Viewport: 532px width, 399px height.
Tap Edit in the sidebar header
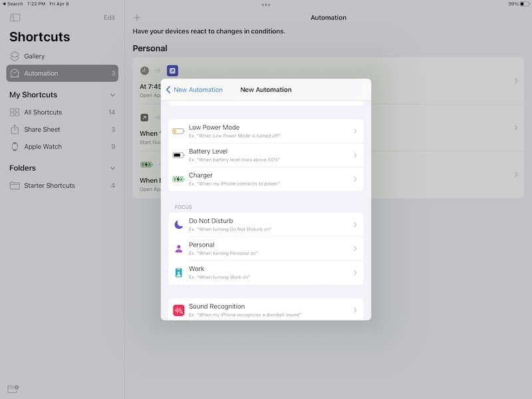(x=109, y=18)
